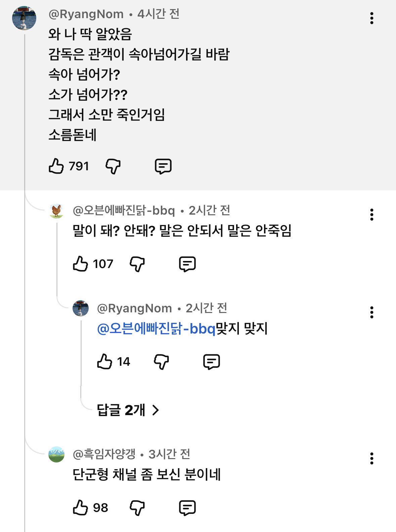396x532 pixels.
Task: Open the @흑임자양갱 username profile
Action: click(104, 454)
